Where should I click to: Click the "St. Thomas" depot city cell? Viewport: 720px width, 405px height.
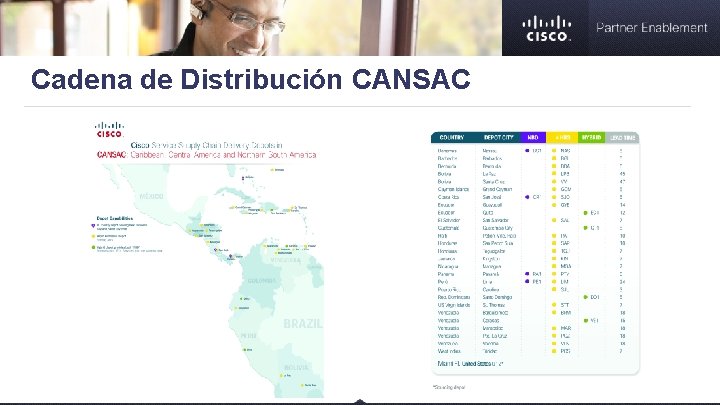(494, 305)
